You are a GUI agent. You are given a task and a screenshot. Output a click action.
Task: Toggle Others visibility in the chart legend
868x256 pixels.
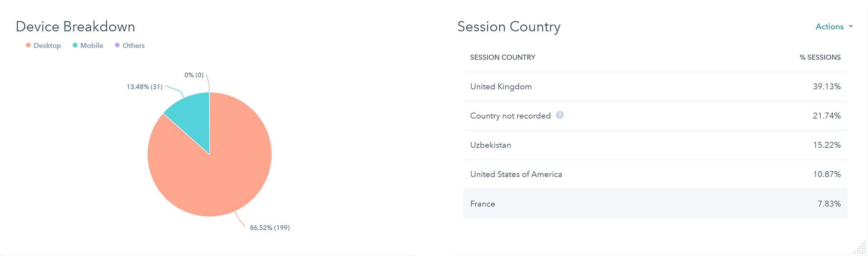point(133,45)
